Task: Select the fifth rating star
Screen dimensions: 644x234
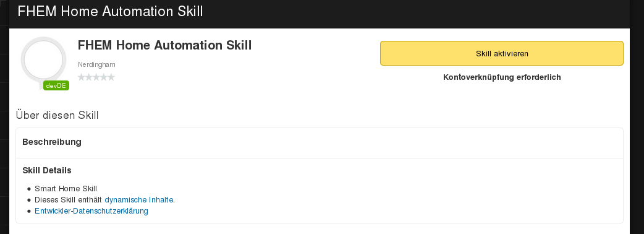Action: pos(111,77)
